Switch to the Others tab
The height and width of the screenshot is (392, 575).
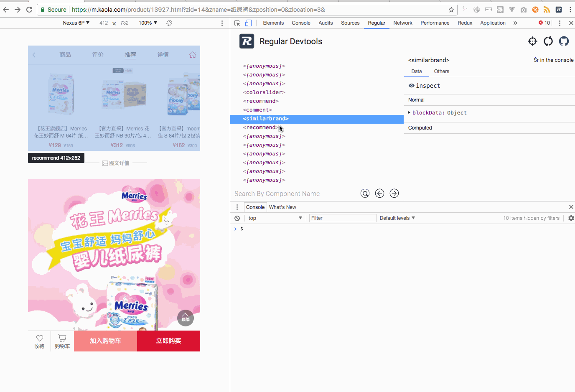[441, 71]
